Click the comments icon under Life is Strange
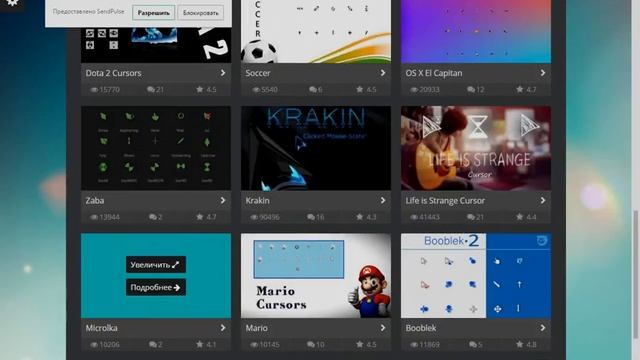640x360 pixels. click(471, 217)
